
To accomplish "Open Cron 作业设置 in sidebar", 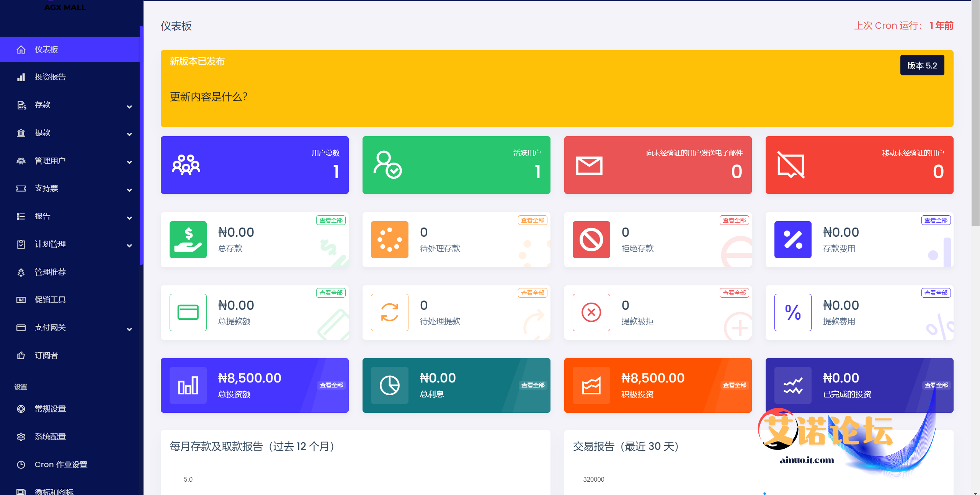I will pos(61,464).
